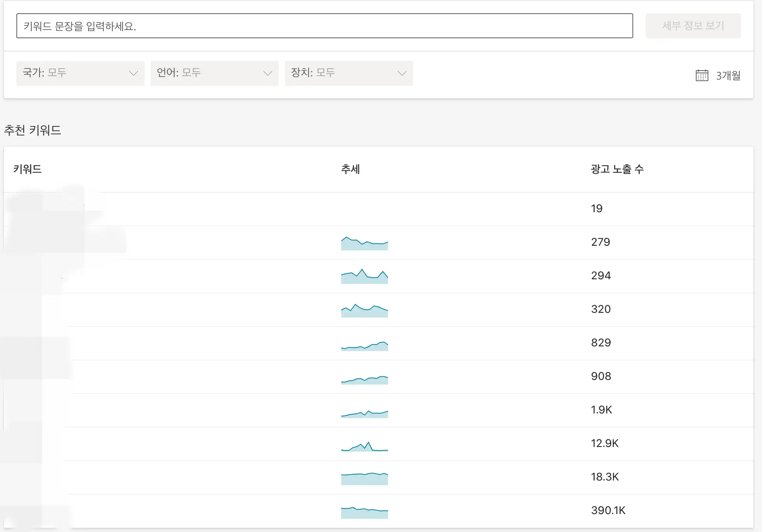This screenshot has width=762, height=532.
Task: Select the sparkline in the 390.1K row
Action: pos(364,512)
